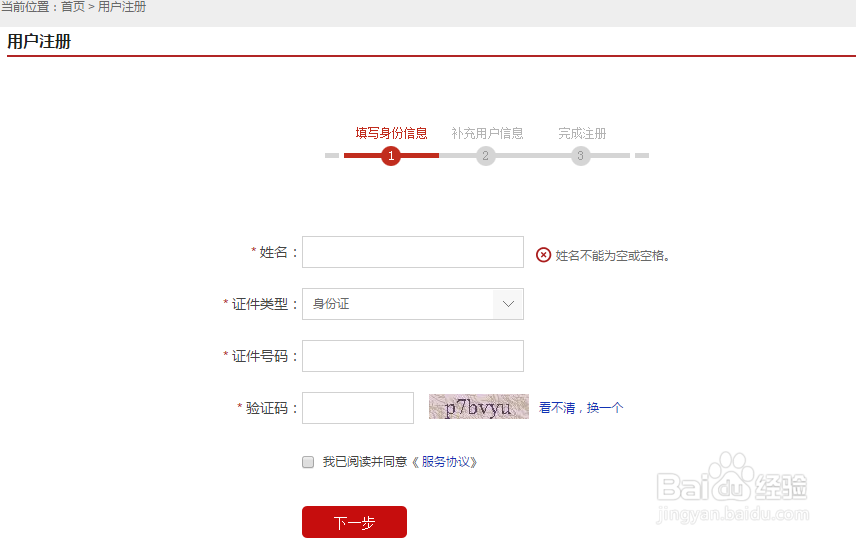
Task: Click the 姓名不能为空或空格 error message
Action: pos(613,255)
